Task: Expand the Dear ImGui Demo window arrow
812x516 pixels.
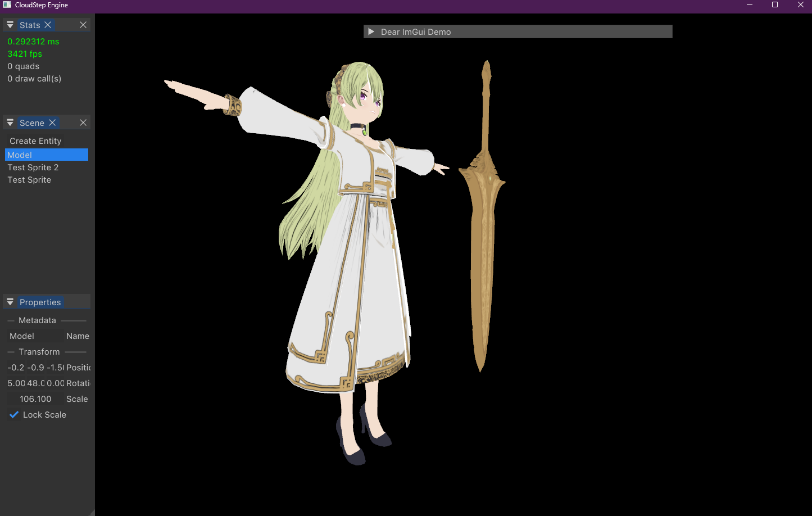Action: pyautogui.click(x=371, y=32)
